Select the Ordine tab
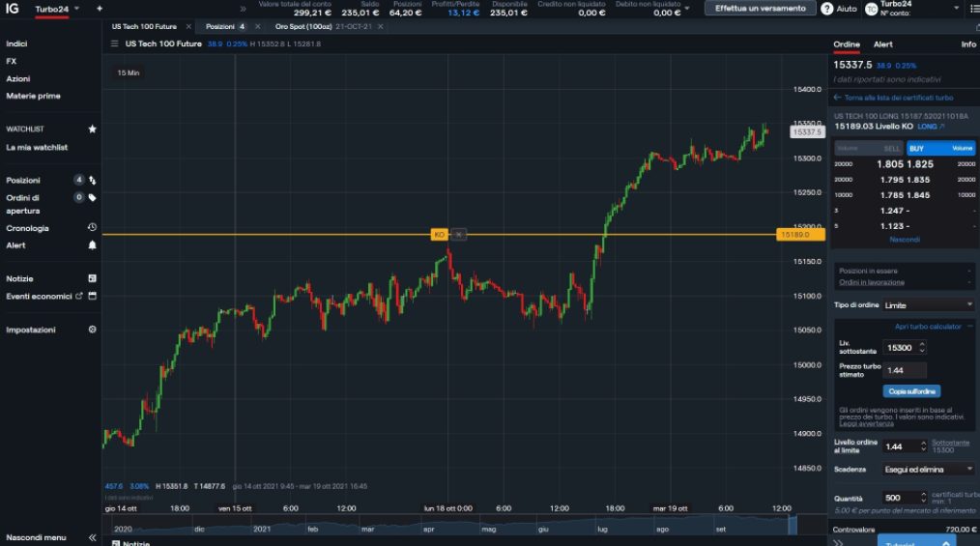 (847, 44)
